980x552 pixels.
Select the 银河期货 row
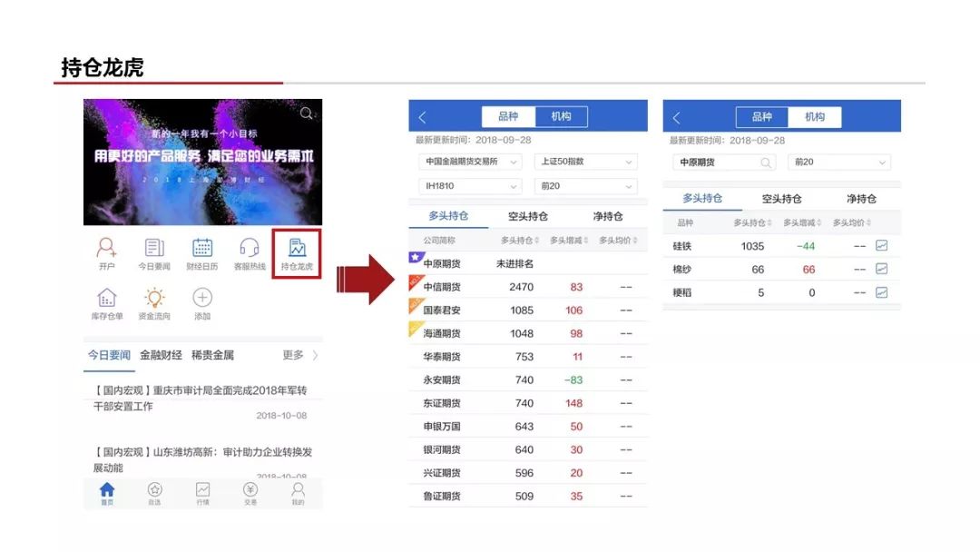(x=528, y=449)
